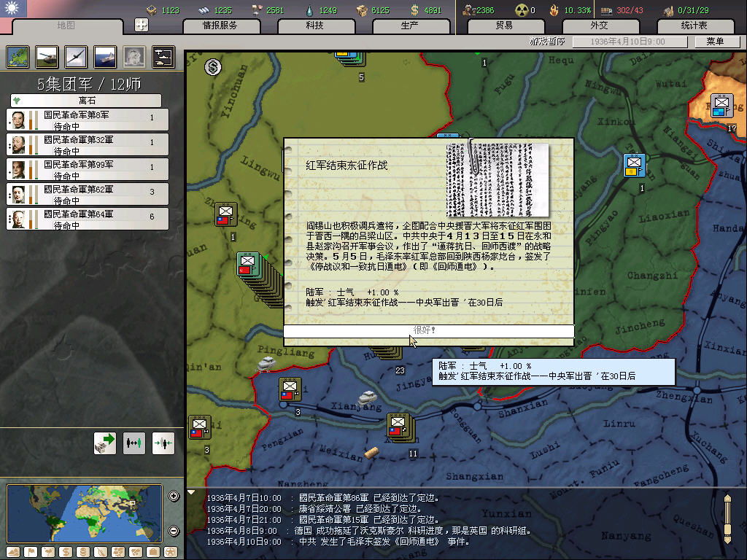The height and width of the screenshot is (560, 747).
Task: Switch to the 外交 diplomacy tab
Action: [599, 26]
